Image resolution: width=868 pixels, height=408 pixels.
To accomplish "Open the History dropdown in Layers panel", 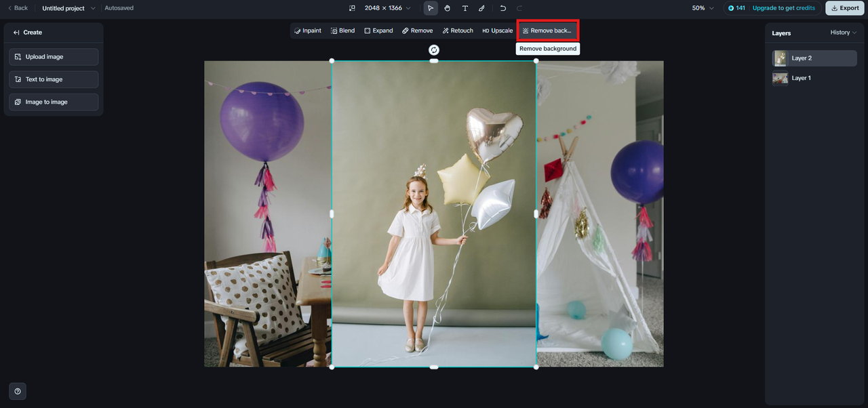I will coord(844,33).
